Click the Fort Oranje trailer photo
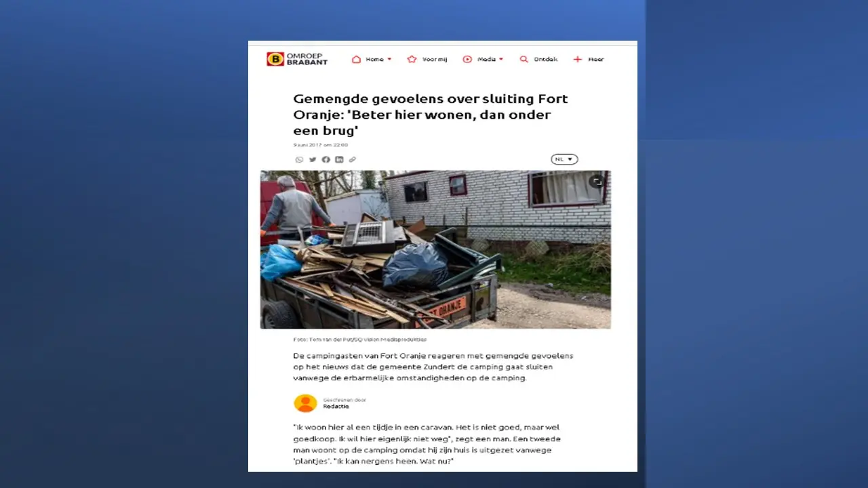 pos(435,249)
